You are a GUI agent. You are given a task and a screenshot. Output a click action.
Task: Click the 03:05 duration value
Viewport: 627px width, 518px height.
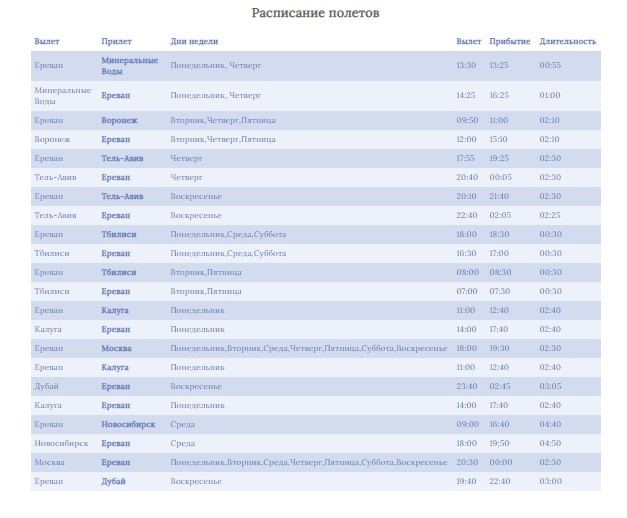pos(550,386)
